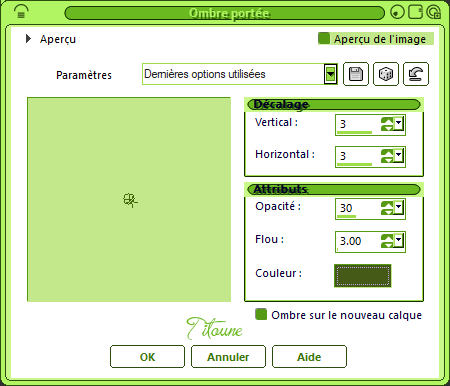Open the Flou slider dropdown arrow
This screenshot has width=450, height=386.
[x=399, y=240]
